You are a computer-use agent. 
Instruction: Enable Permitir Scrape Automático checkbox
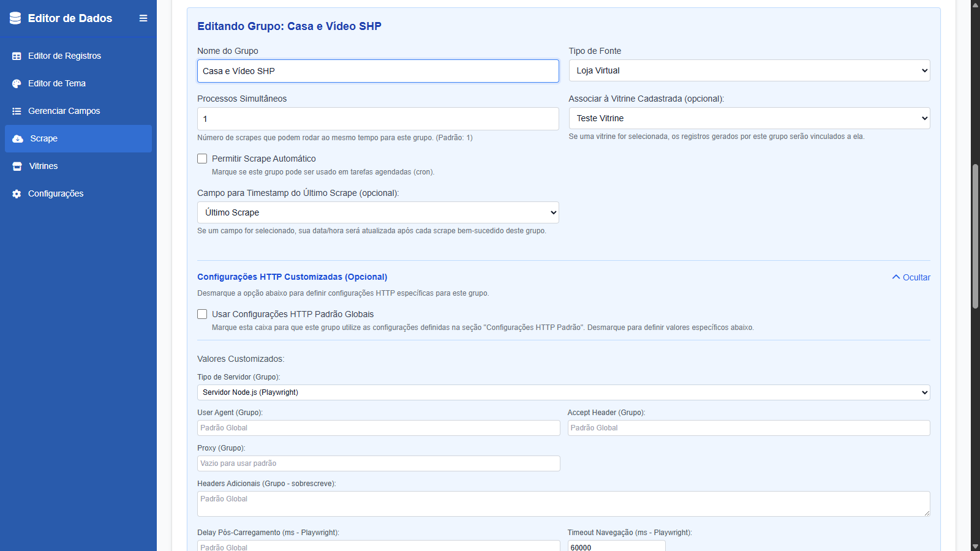point(202,159)
